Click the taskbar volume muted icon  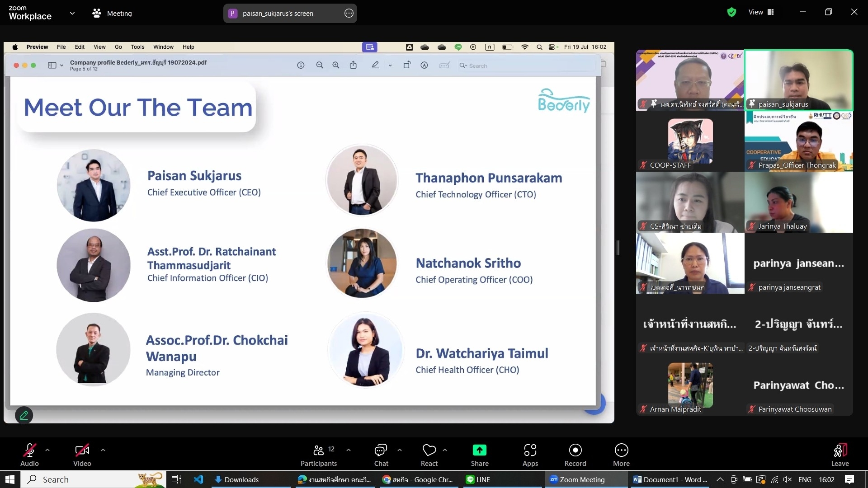click(788, 479)
